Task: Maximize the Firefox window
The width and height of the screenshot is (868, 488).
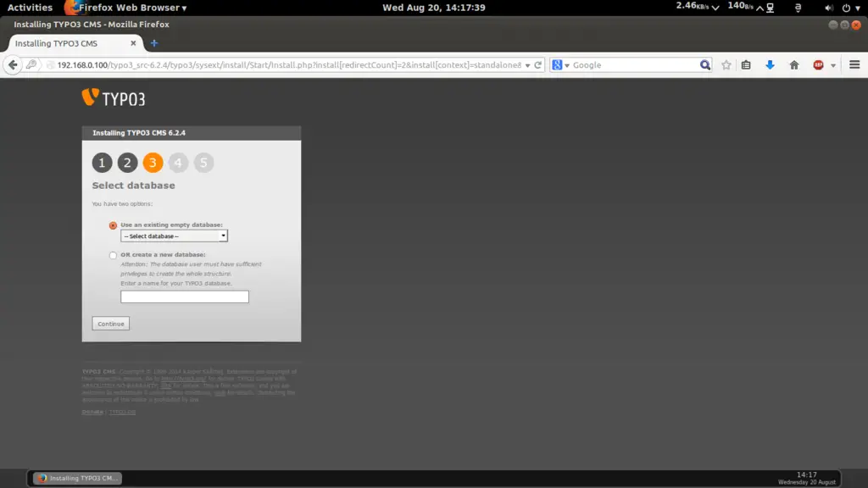Action: coord(844,25)
